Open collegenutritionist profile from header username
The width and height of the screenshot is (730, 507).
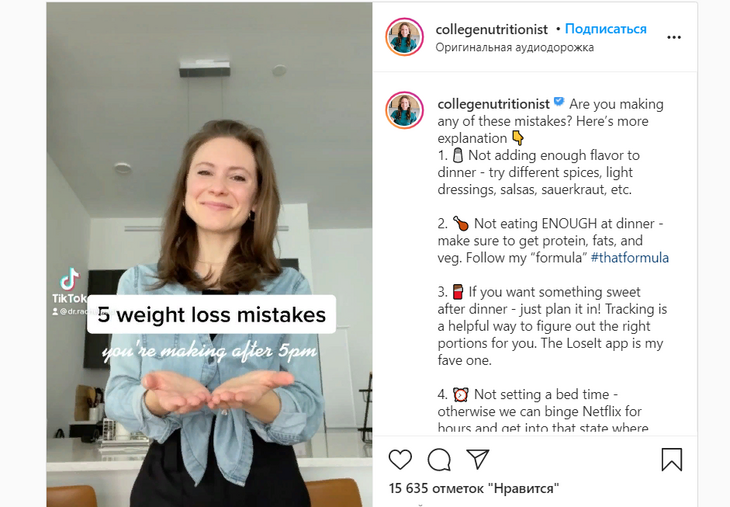point(491,29)
